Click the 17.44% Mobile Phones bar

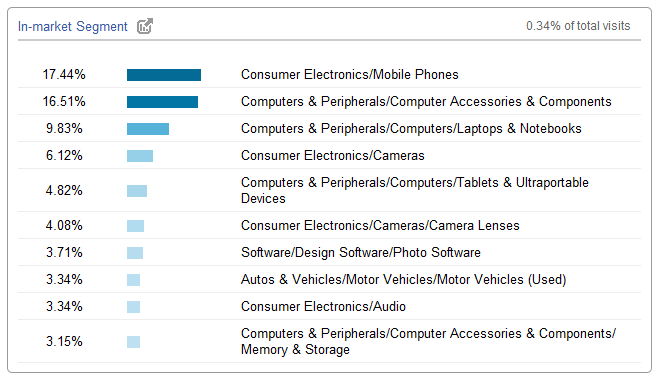click(164, 75)
